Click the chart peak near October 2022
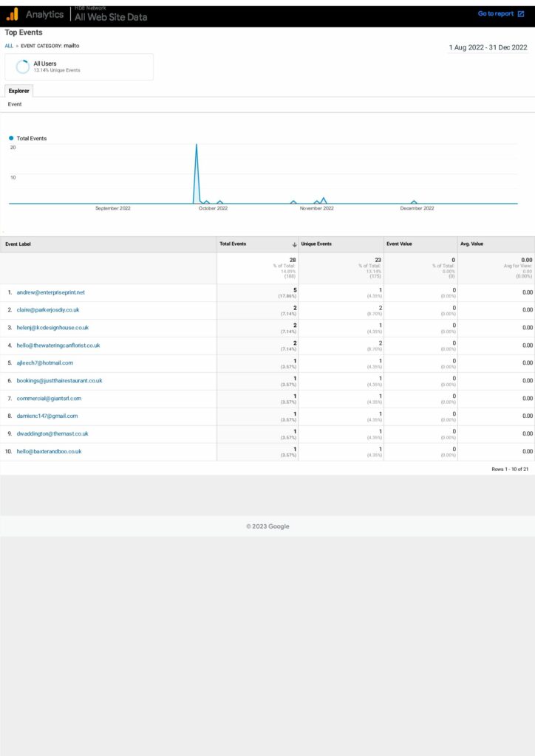 197,145
